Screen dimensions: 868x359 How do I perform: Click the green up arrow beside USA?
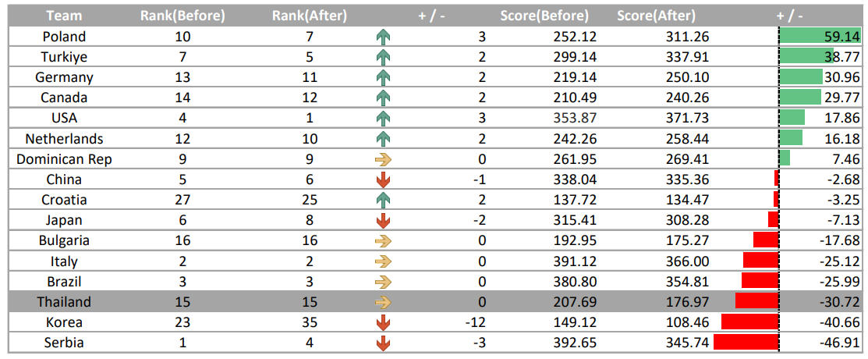point(382,118)
